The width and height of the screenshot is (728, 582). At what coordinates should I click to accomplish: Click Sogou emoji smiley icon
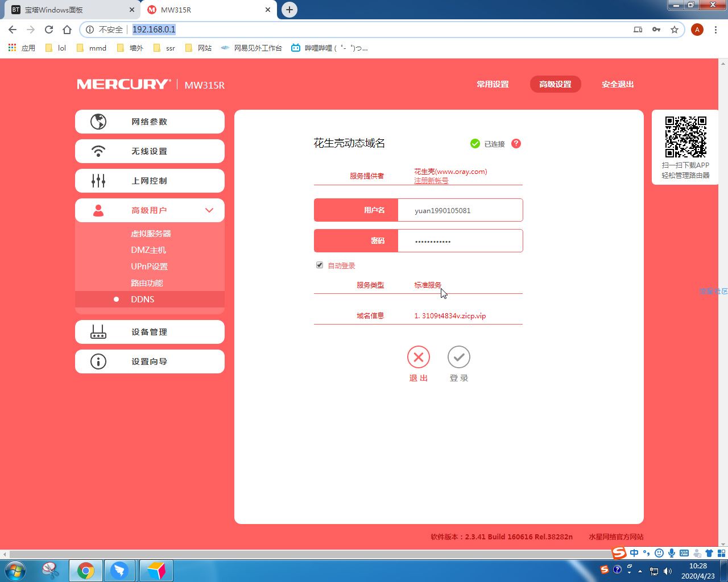pyautogui.click(x=659, y=553)
